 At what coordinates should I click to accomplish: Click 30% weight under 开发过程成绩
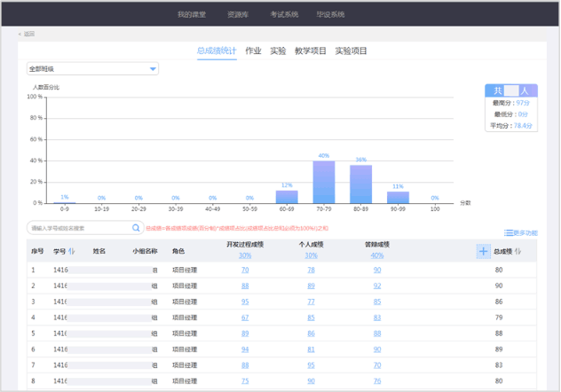click(x=245, y=255)
